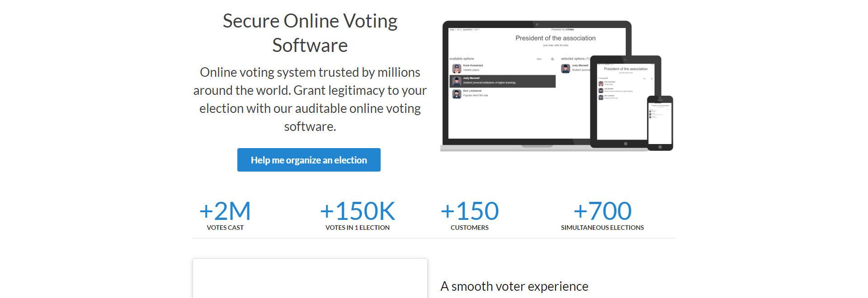The height and width of the screenshot is (298, 868).
Task: Tap the tablet mockup's home button
Action: (x=626, y=144)
